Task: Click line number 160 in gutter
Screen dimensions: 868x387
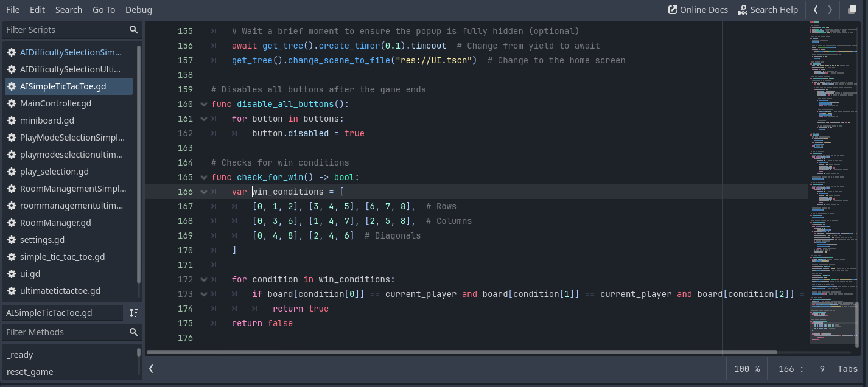Action: (x=185, y=104)
